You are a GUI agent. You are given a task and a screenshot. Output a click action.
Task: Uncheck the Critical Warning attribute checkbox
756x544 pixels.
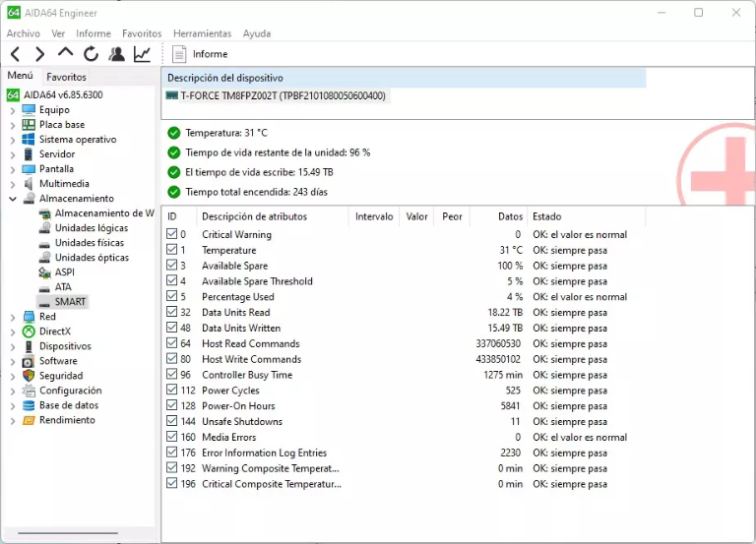(x=171, y=234)
